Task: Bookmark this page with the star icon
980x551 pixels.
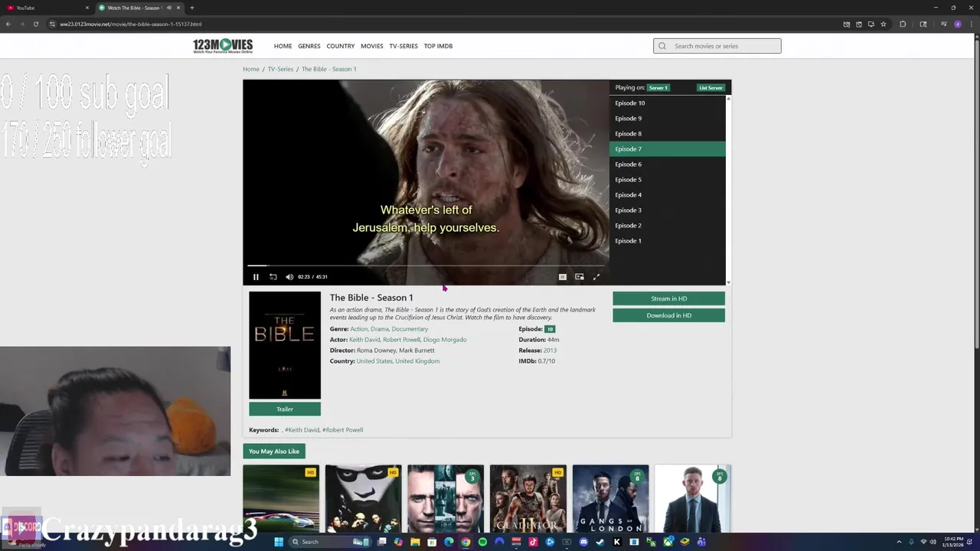Action: tap(884, 24)
